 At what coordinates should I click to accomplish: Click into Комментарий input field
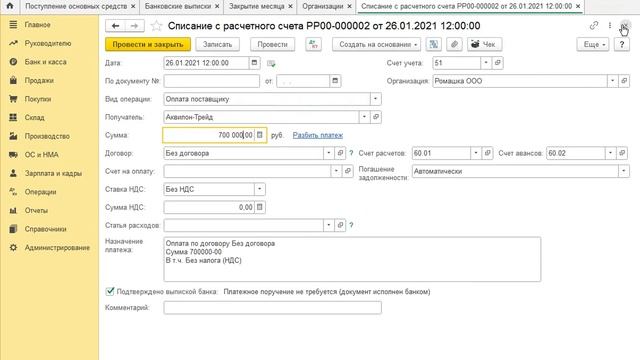click(x=273, y=307)
